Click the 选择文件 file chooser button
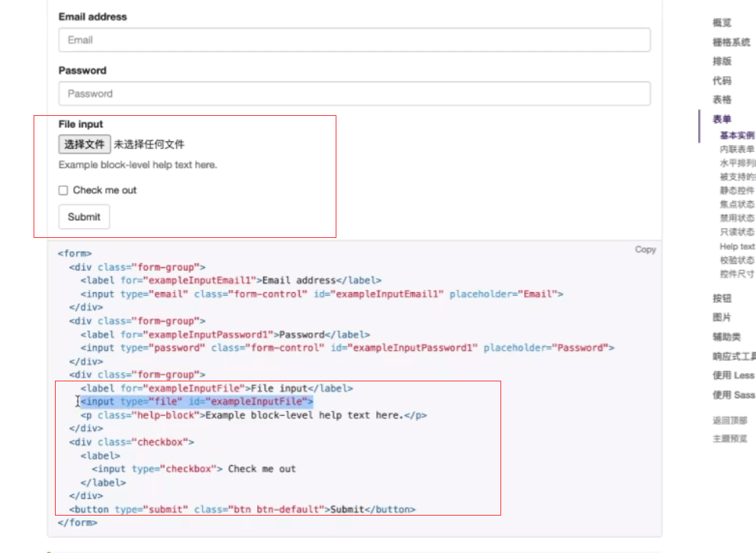 tap(84, 144)
